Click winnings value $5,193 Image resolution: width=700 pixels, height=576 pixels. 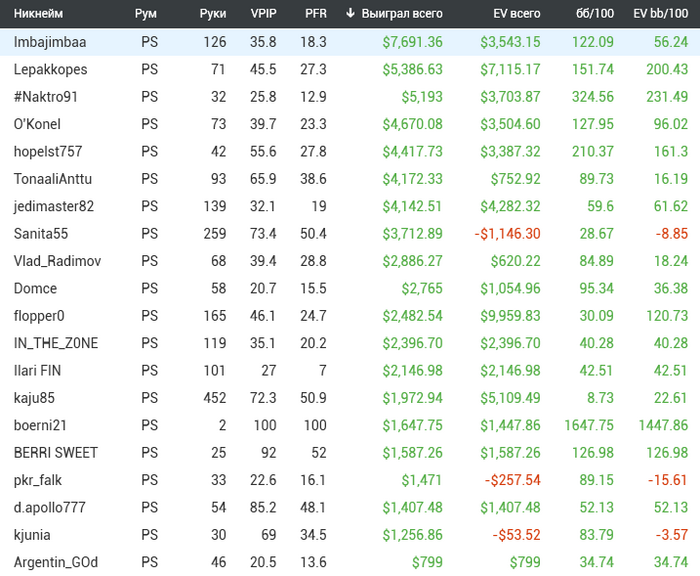tap(422, 96)
